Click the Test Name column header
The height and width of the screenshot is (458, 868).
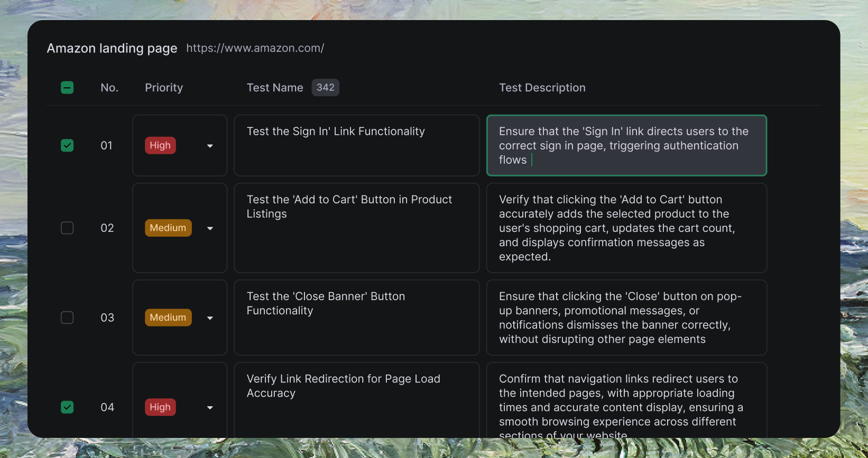coord(275,88)
